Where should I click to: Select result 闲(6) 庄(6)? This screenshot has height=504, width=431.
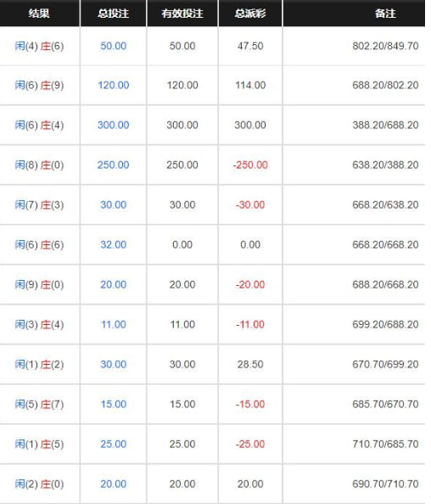coord(39,244)
